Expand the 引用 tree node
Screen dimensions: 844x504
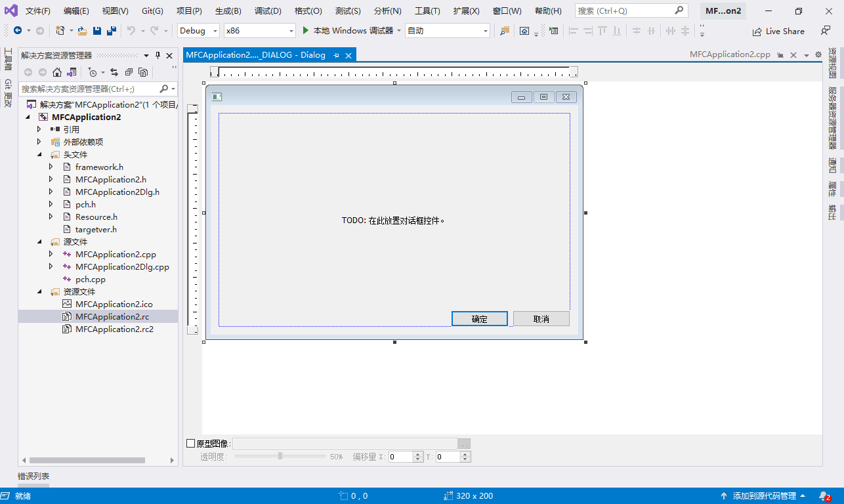click(39, 129)
